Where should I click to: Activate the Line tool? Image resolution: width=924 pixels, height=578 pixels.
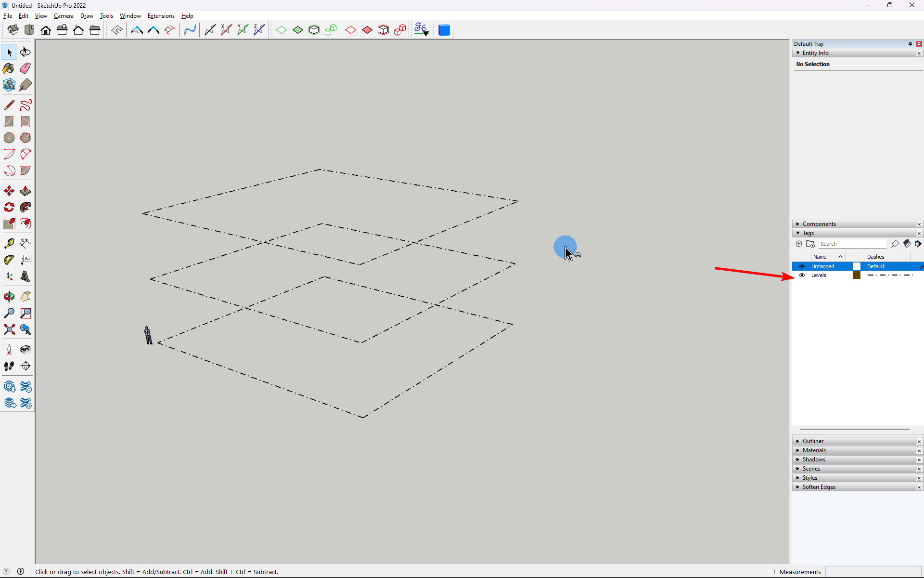point(9,105)
